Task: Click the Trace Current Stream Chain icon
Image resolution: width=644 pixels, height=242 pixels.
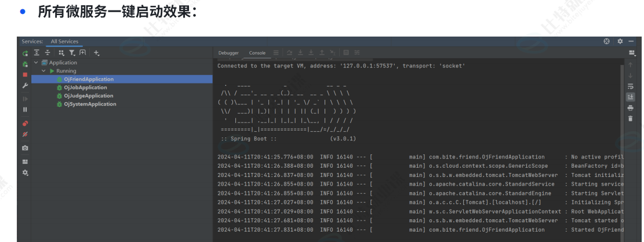Action: point(357,53)
